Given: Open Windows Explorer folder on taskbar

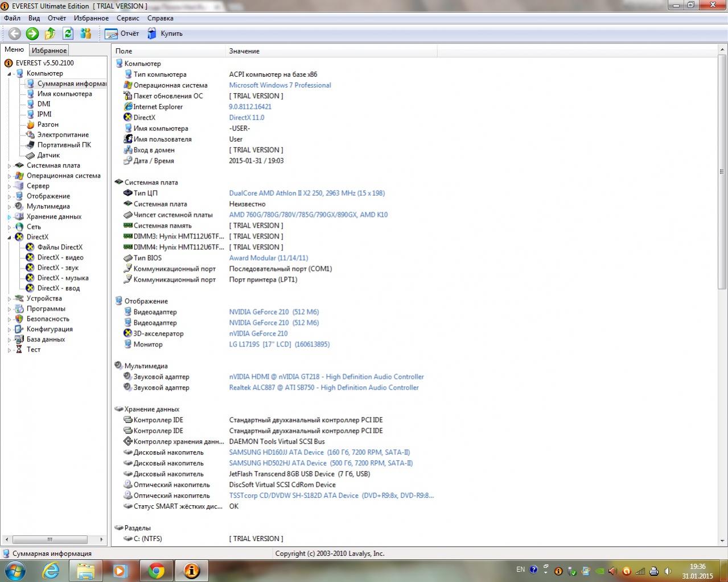Looking at the screenshot, I should [x=86, y=570].
